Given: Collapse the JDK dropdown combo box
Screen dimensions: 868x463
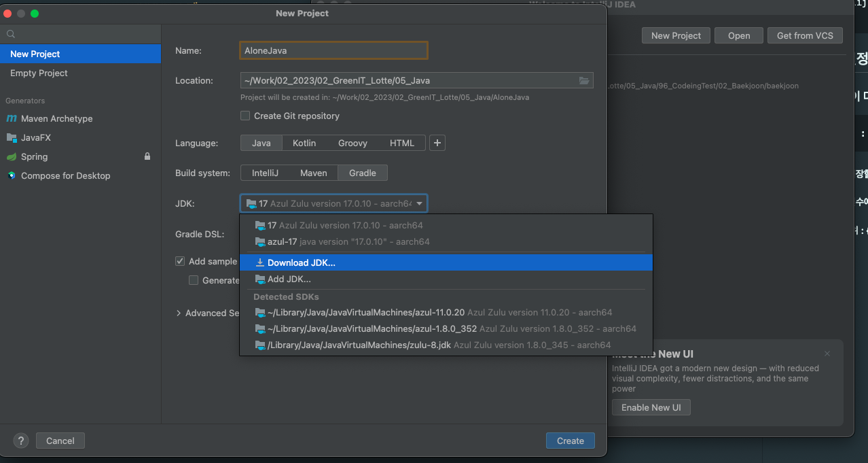Looking at the screenshot, I should coord(333,203).
